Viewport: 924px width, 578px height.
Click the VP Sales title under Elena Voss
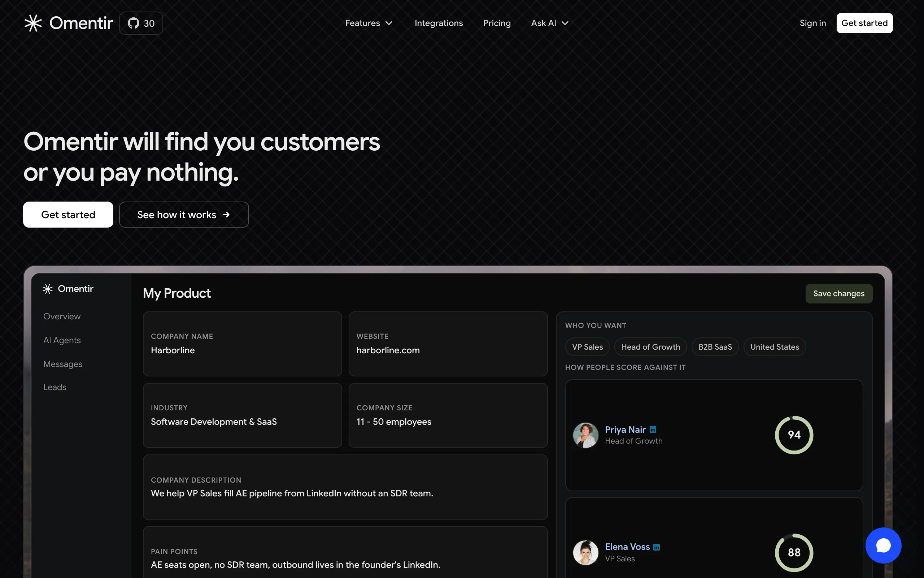[620, 558]
